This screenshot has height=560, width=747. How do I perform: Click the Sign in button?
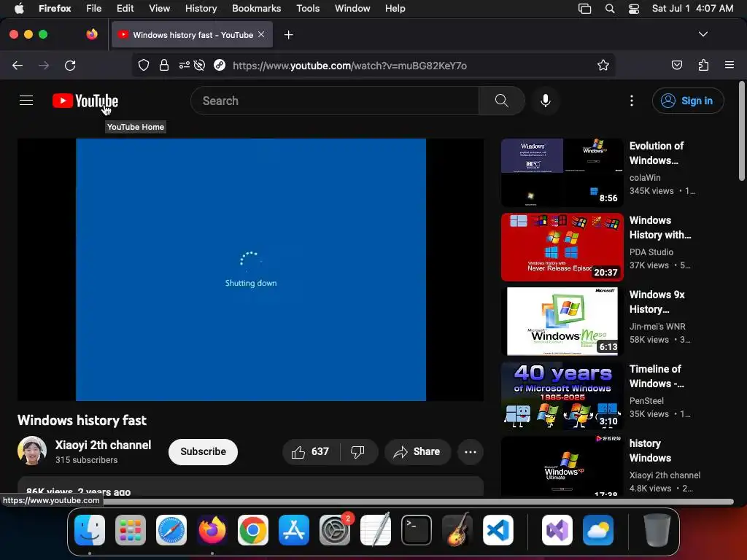(688, 101)
